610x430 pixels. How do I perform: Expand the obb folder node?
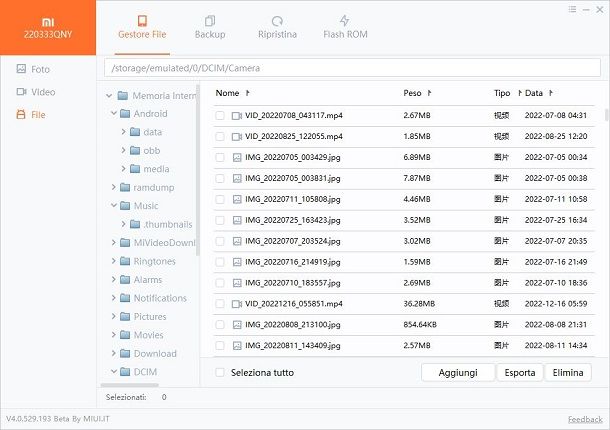[x=123, y=150]
